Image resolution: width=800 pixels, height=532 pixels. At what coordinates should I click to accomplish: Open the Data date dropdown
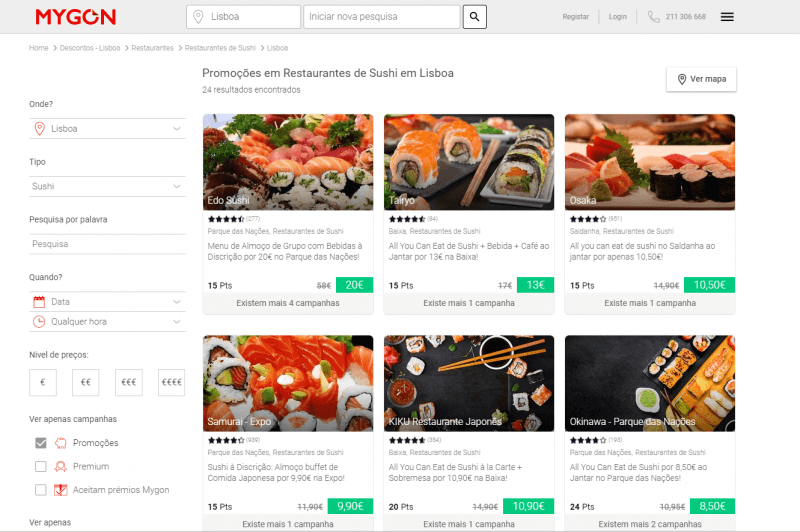(x=108, y=302)
